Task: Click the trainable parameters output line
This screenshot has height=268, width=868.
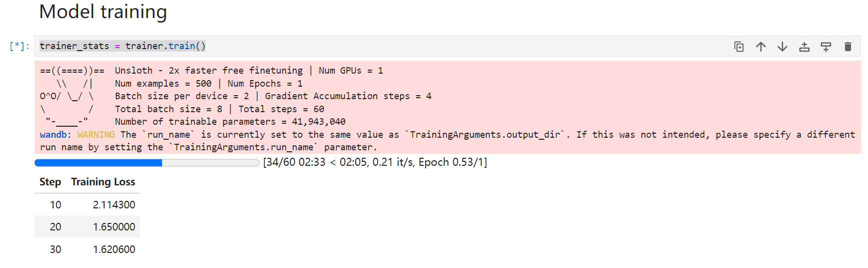Action: pos(230,122)
